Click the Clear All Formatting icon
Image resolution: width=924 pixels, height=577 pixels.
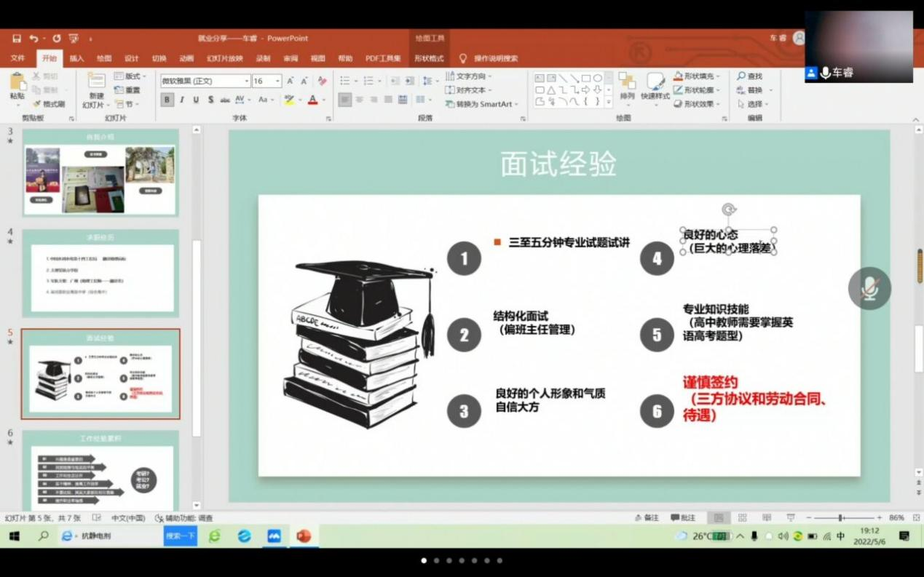pyautogui.click(x=322, y=81)
